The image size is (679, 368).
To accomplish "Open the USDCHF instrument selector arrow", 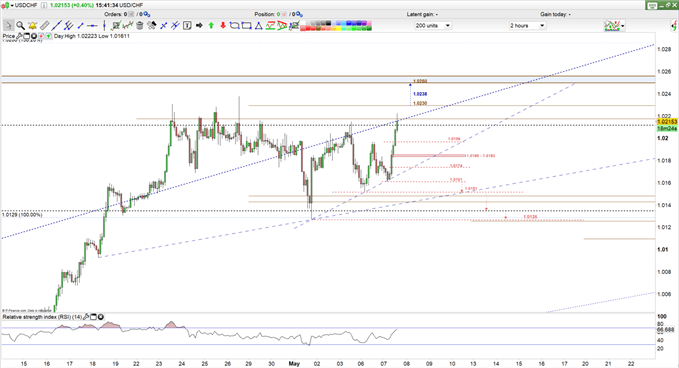I will tap(11, 5).
